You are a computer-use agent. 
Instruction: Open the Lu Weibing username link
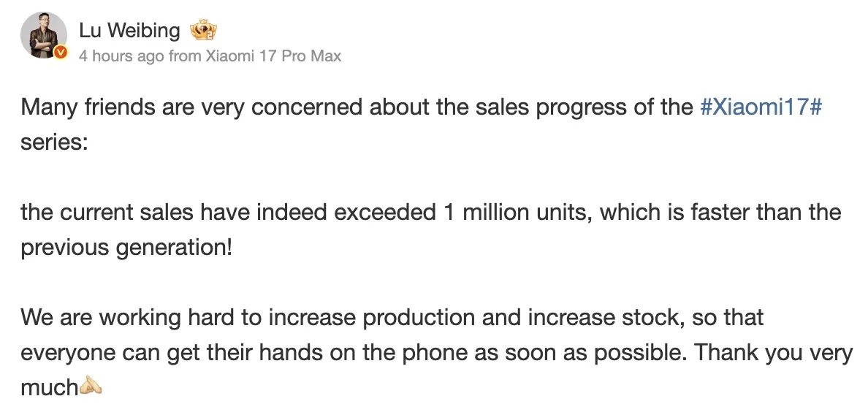point(129,31)
